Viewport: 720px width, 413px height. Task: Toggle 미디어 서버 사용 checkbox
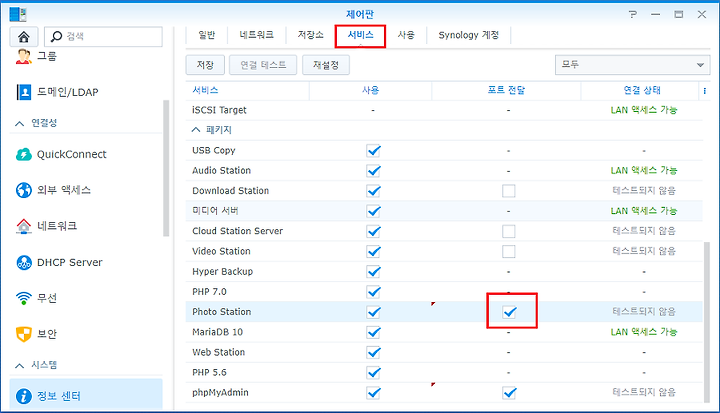tap(373, 211)
